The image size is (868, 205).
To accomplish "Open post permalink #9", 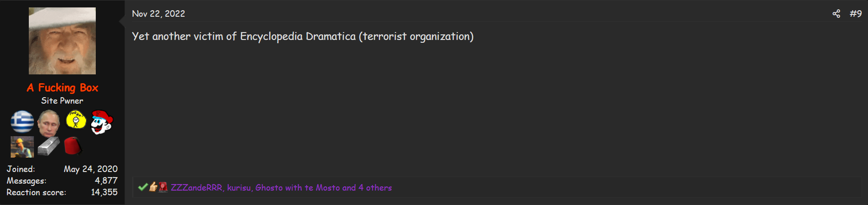I will (855, 14).
